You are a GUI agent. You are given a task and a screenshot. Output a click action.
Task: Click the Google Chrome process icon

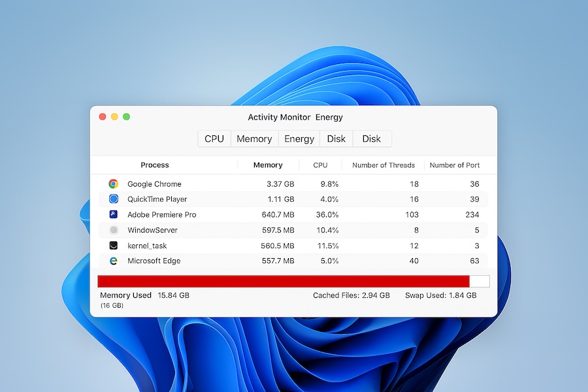click(x=112, y=184)
